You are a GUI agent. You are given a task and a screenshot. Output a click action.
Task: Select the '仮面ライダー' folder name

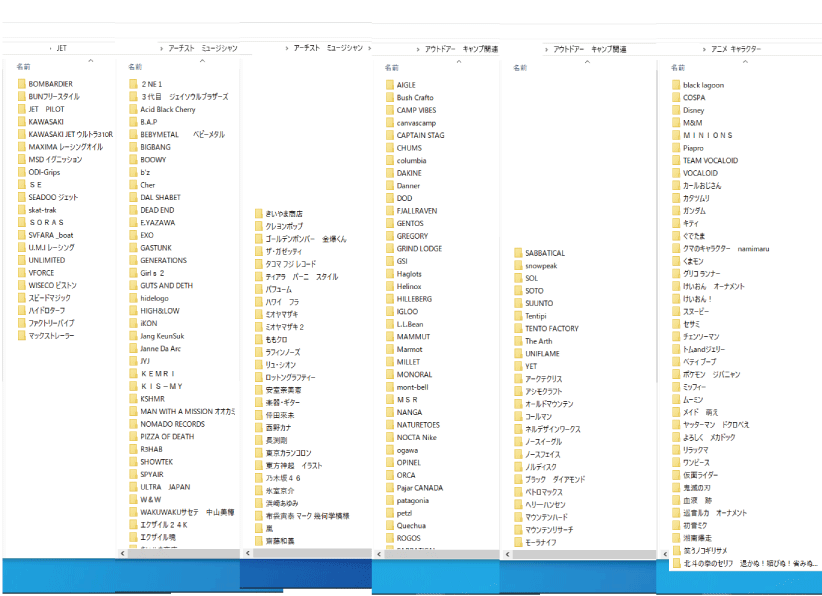click(700, 475)
